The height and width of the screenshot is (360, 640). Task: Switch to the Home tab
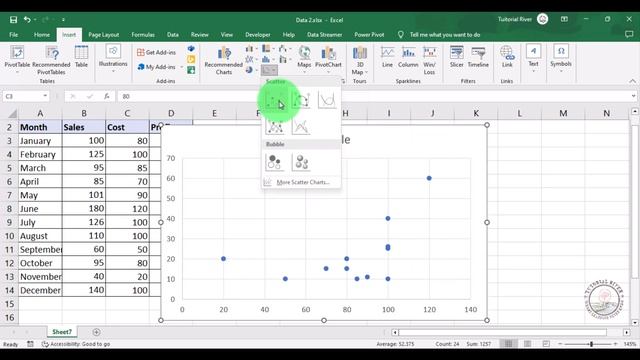[x=42, y=35]
